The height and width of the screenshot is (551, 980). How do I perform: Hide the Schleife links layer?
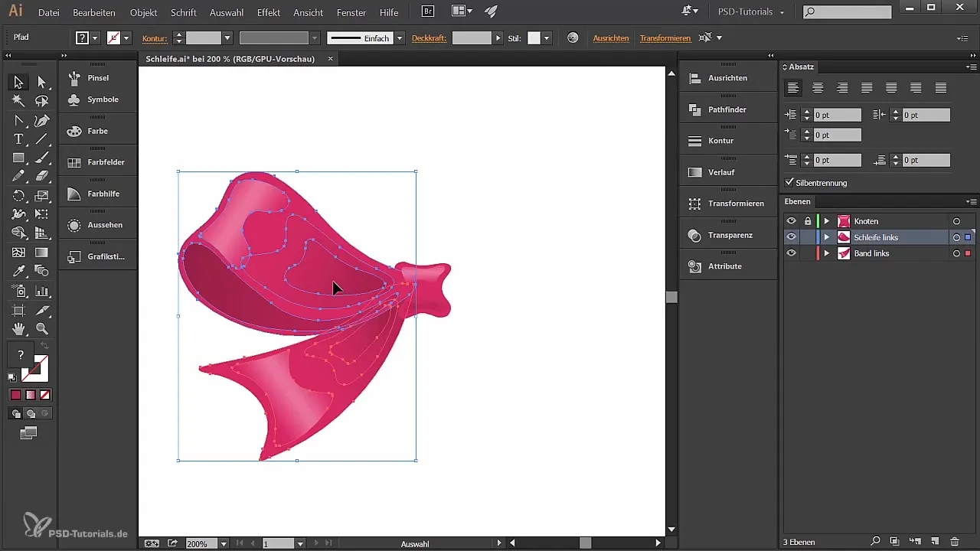click(792, 237)
